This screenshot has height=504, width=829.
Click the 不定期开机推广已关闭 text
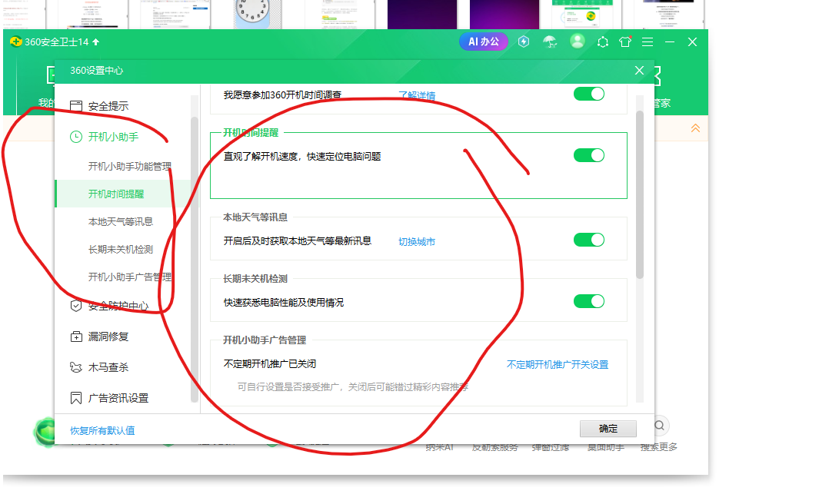270,364
